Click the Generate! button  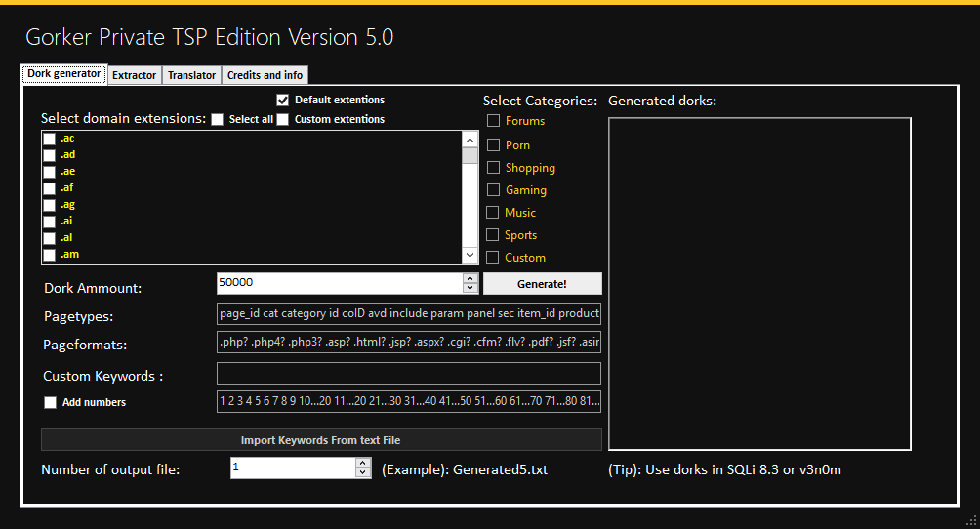point(543,284)
